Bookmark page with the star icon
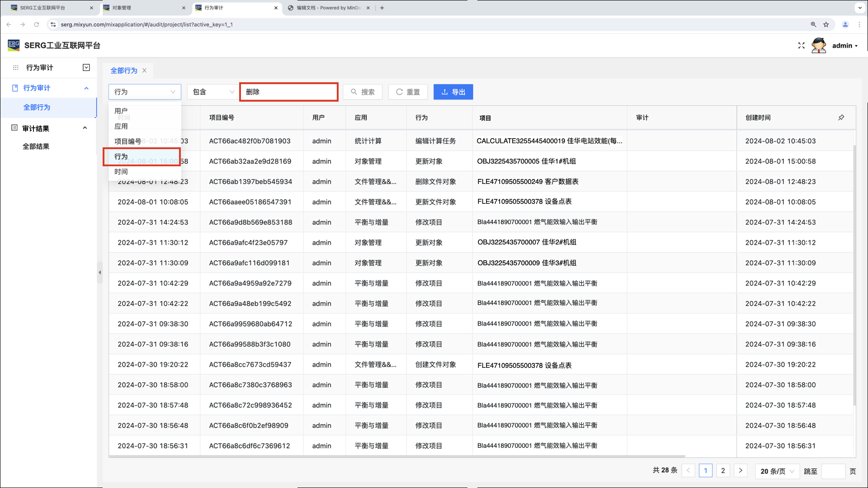868x488 pixels. [826, 24]
